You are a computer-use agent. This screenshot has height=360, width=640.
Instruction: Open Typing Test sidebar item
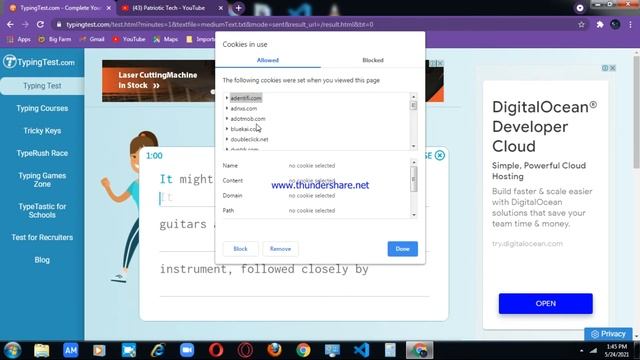click(42, 86)
